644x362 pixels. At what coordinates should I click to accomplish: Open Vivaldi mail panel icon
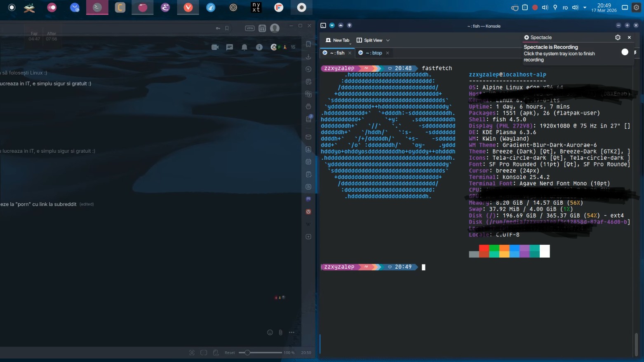click(x=308, y=137)
